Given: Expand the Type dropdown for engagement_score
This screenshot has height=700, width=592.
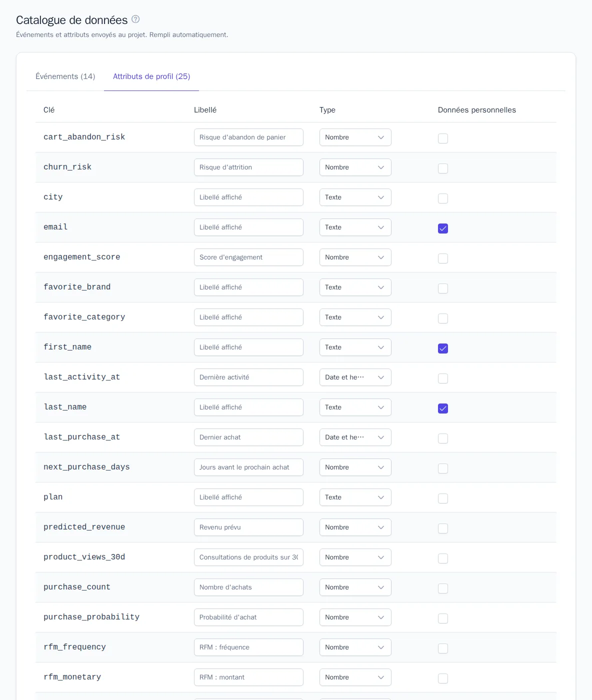Looking at the screenshot, I should tap(355, 257).
